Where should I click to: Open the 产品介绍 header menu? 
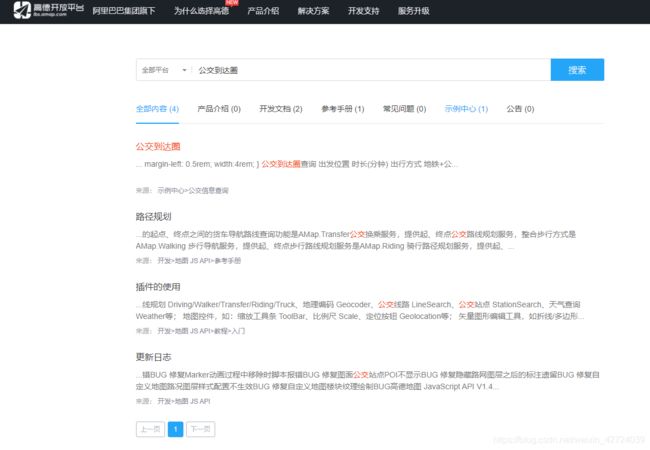point(263,11)
